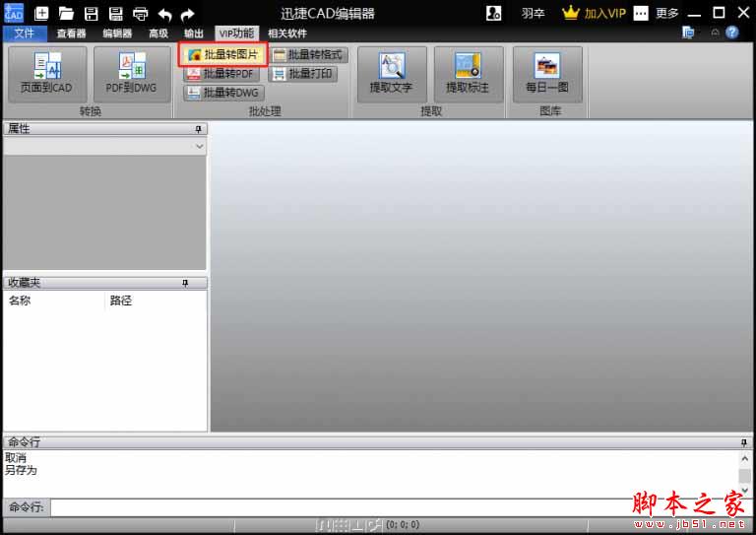Click the 页面到CAD conversion button

coord(47,74)
